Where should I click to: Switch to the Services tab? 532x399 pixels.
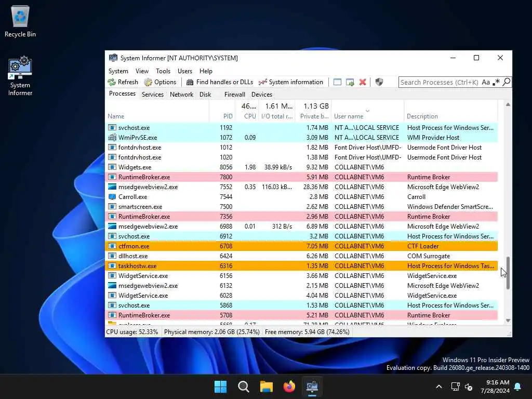tap(153, 95)
